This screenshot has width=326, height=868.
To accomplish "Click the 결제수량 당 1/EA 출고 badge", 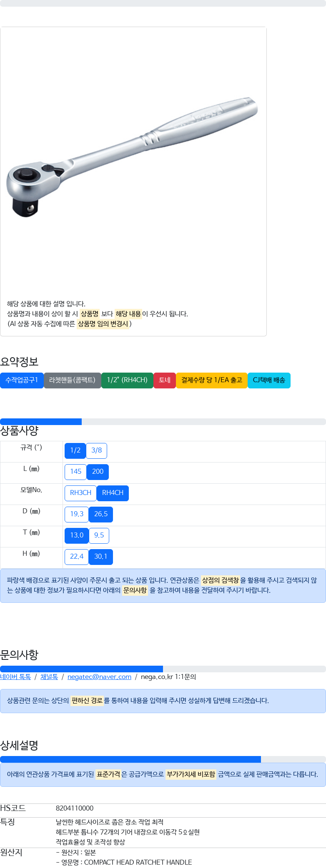I will tap(212, 380).
